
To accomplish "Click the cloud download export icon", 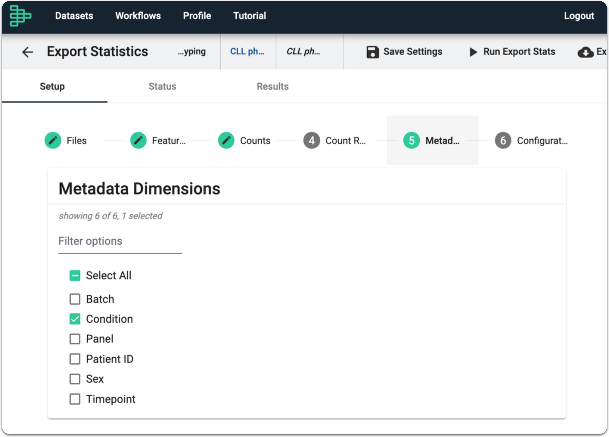I will [585, 52].
